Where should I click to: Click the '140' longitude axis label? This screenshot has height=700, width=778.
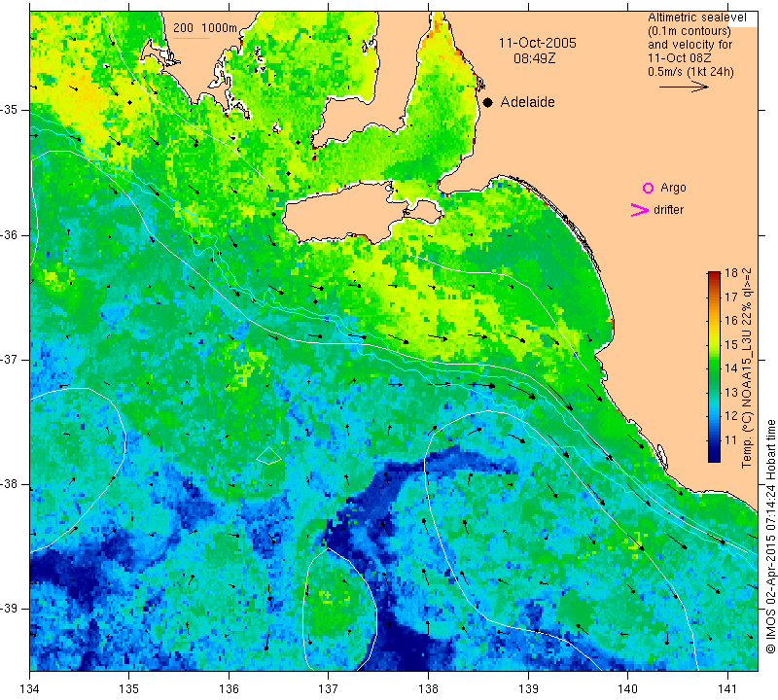(627, 688)
